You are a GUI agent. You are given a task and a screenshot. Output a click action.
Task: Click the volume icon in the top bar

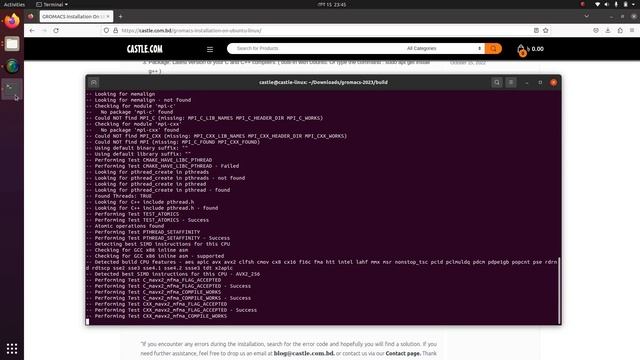(607, 4)
